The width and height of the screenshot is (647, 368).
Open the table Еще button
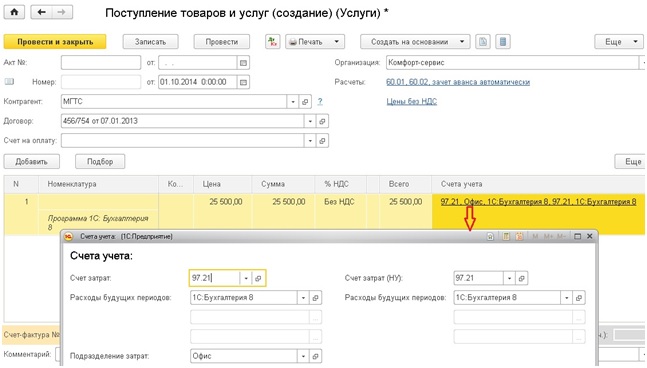click(630, 161)
